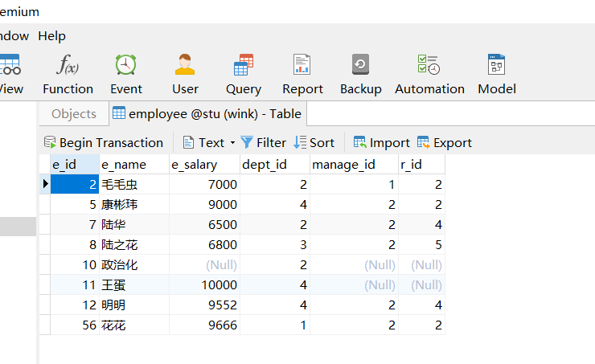Click the Import button
This screenshot has width=595, height=364.
pos(381,142)
